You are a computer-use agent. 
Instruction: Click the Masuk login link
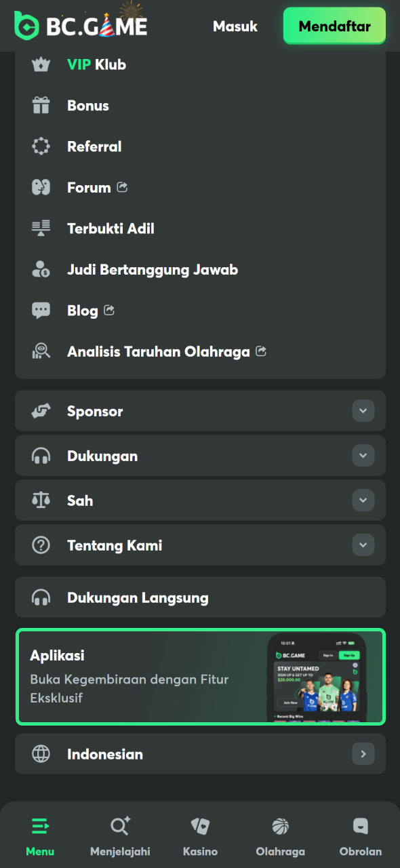pyautogui.click(x=235, y=26)
